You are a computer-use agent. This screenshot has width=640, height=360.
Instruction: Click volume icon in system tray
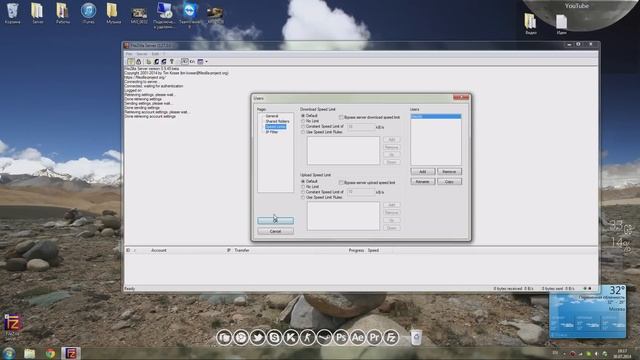click(596, 353)
